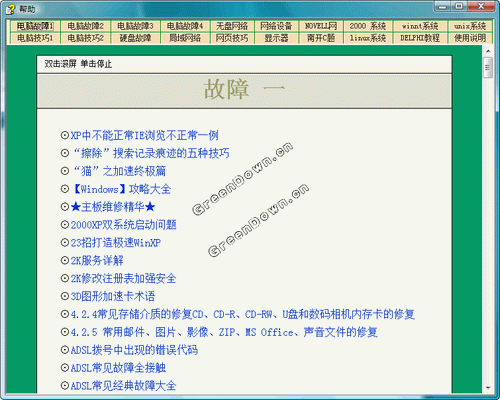Click bullet icon beside 3D图形加速卡术语
Image resolution: width=500 pixels, height=400 pixels.
(x=65, y=296)
